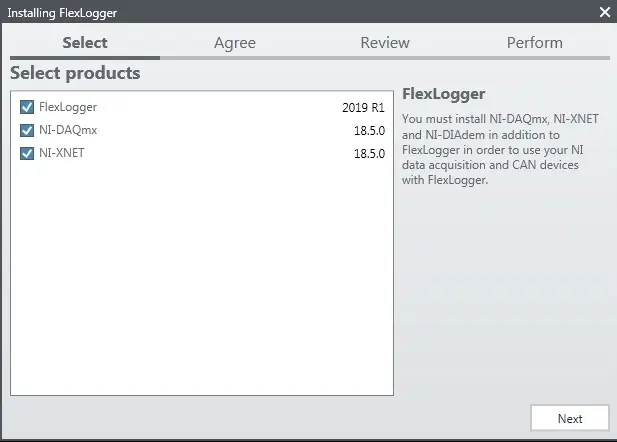Select the FlexLogger product name in list

coord(68,106)
